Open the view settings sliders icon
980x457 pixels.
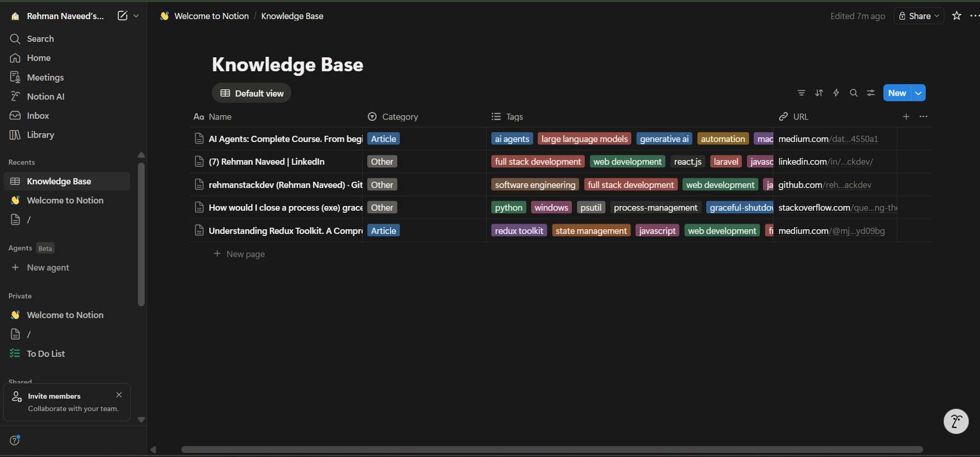(x=871, y=93)
